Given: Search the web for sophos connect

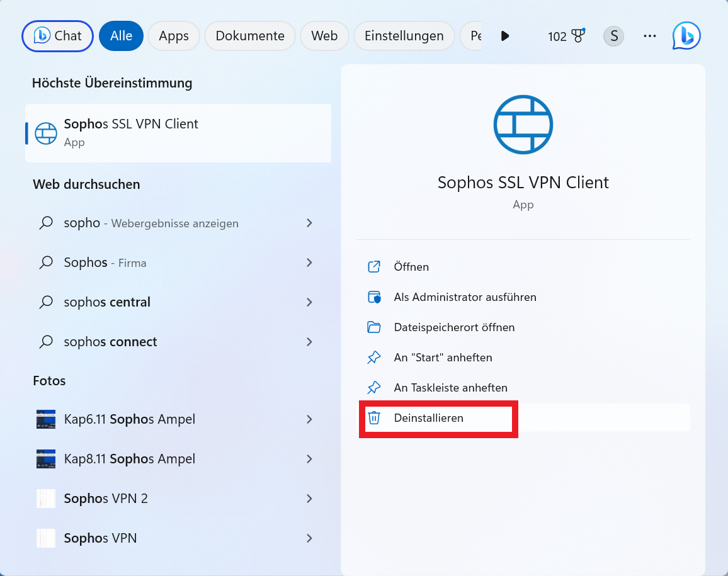Looking at the screenshot, I should point(178,342).
